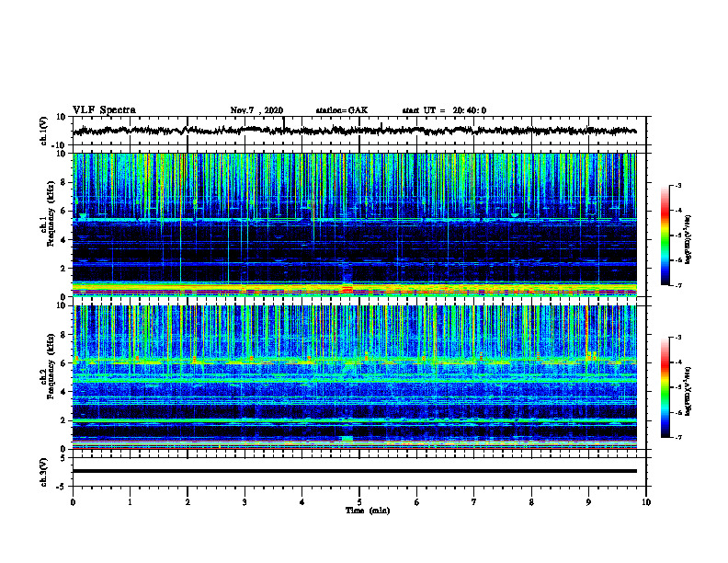This screenshot has height=563, width=728.
Task: Click the "6" kHz tick label of the ch.1 spectrogram
Action: [x=63, y=211]
